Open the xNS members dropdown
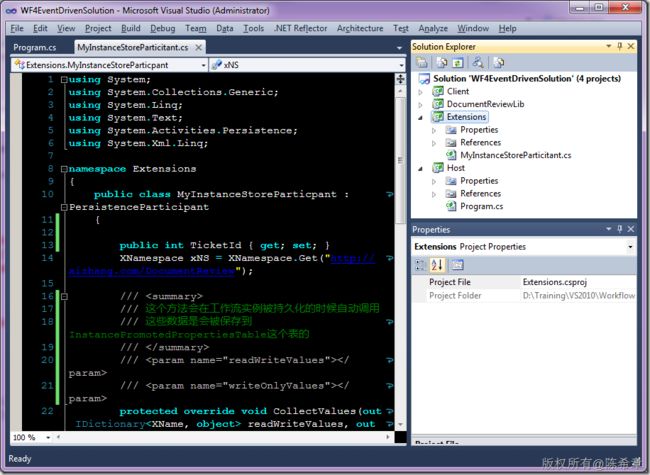Screen dimensions: 650x475 (401, 65)
